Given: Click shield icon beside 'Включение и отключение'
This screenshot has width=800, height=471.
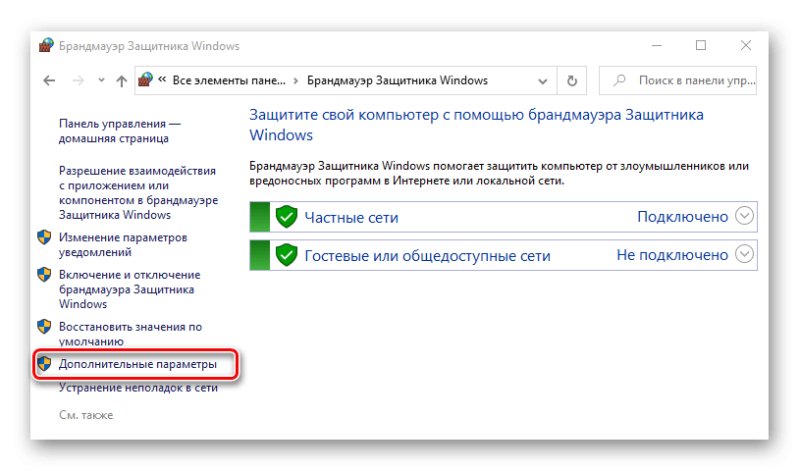Looking at the screenshot, I should (x=44, y=275).
